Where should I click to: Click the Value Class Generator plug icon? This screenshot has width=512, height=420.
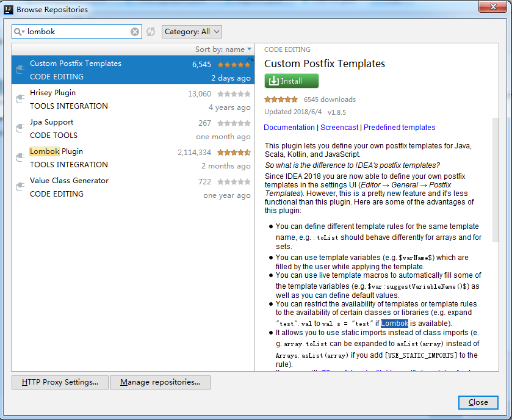click(x=20, y=187)
